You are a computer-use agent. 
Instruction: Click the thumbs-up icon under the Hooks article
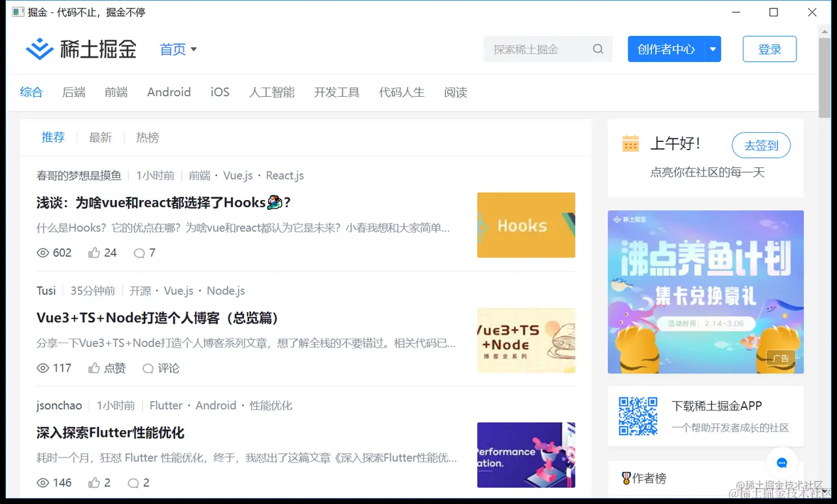pyautogui.click(x=92, y=252)
